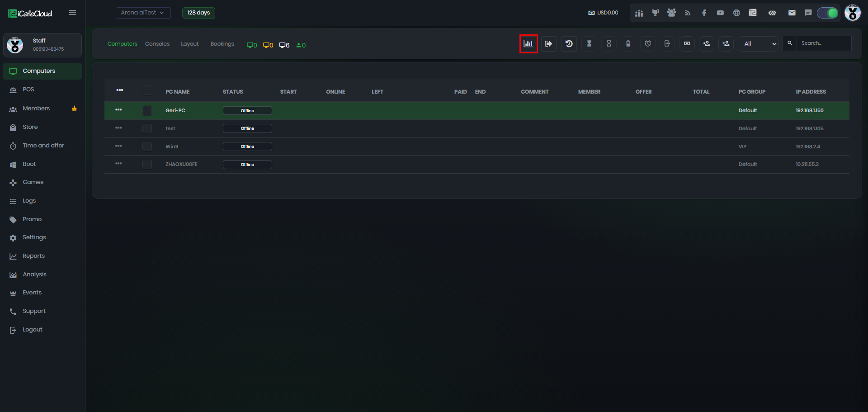Open the statistics bar chart toolbar icon
This screenshot has width=868, height=412.
pyautogui.click(x=528, y=44)
